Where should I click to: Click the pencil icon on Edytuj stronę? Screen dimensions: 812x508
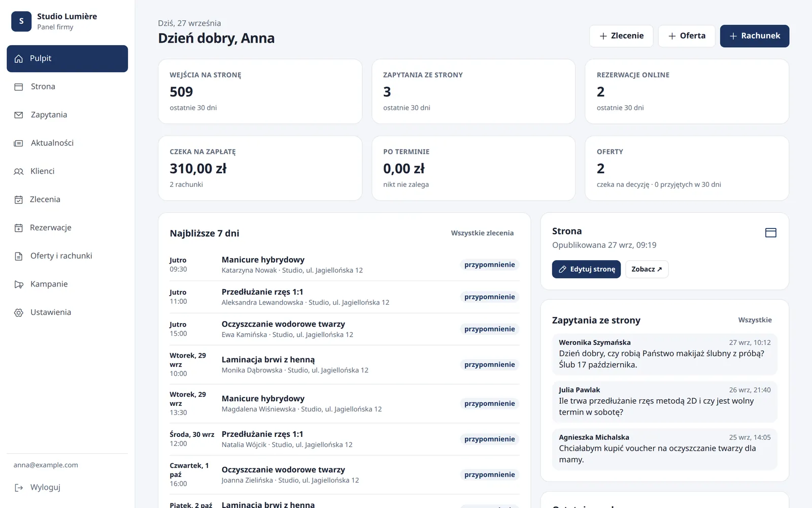[x=562, y=269]
